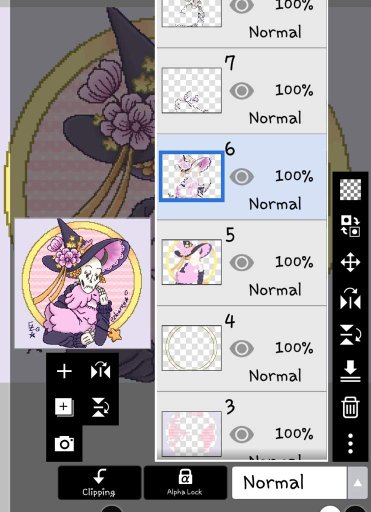Hide layer 7 with eye icon
Screen dimensions: 371x512
[242, 91]
